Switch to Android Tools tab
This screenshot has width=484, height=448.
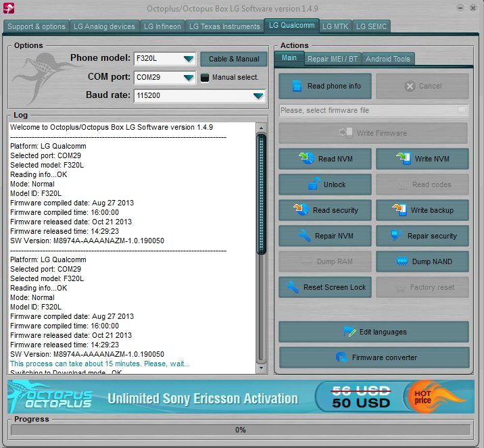click(388, 59)
